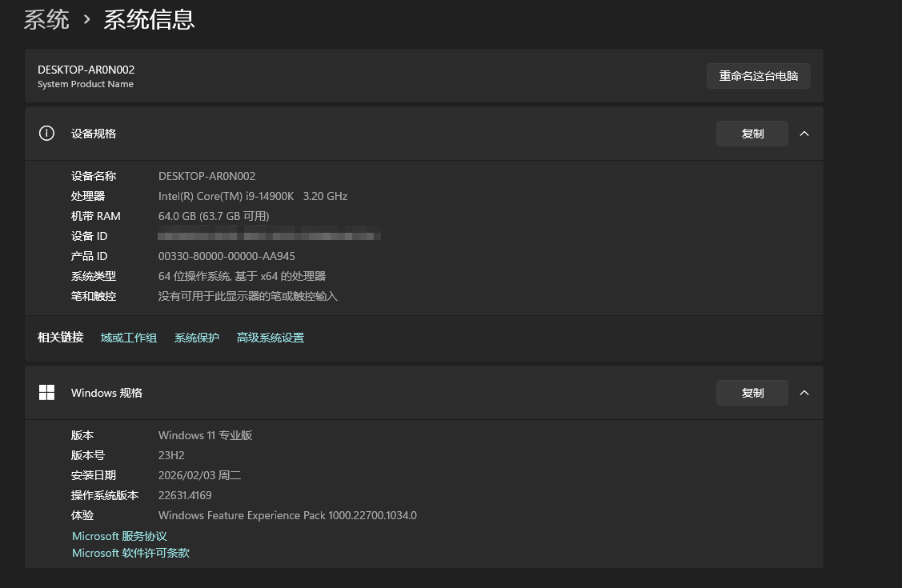
Task: Click the 产品 ID label
Action: pos(89,256)
